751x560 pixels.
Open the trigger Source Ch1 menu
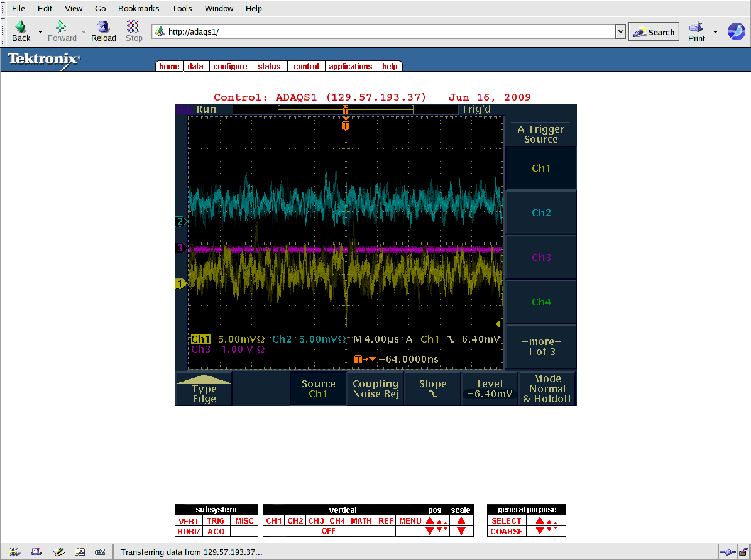[x=318, y=388]
